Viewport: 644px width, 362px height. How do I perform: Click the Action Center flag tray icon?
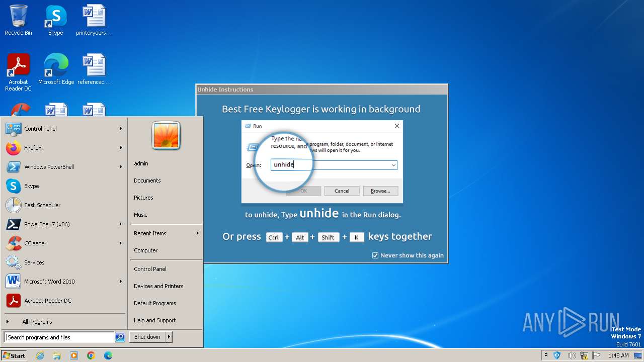coord(597,355)
